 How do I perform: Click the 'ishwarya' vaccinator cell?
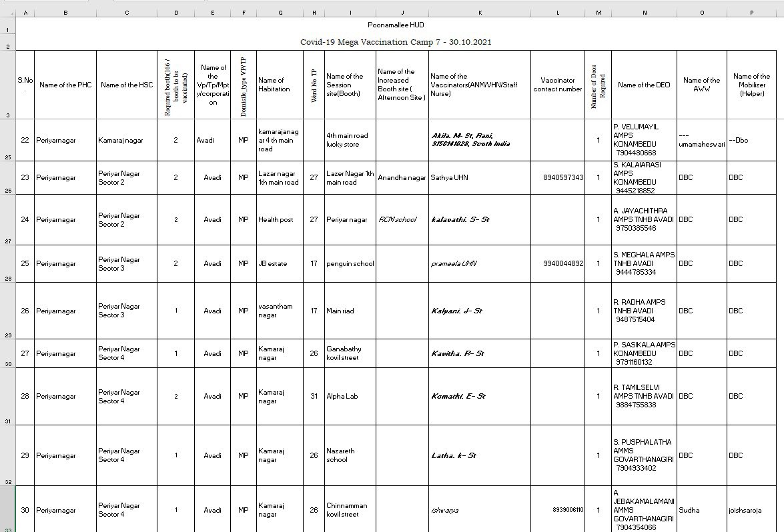coord(480,509)
